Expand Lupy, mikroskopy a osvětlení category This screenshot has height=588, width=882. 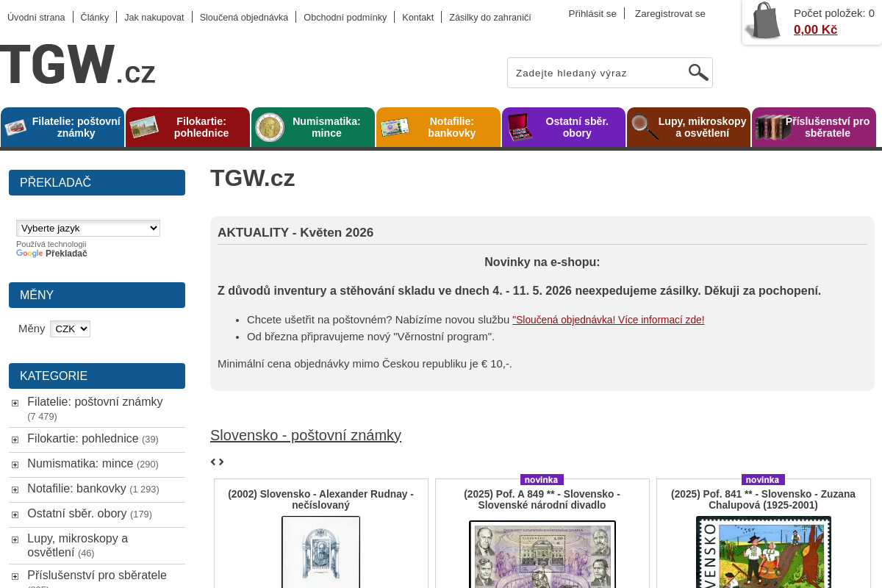[x=15, y=539]
